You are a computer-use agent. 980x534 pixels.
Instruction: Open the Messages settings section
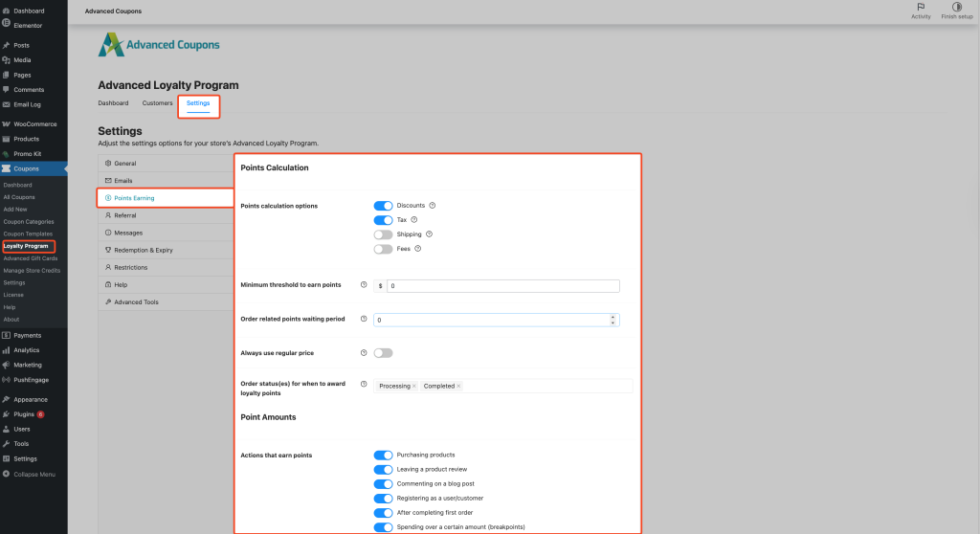pos(166,233)
